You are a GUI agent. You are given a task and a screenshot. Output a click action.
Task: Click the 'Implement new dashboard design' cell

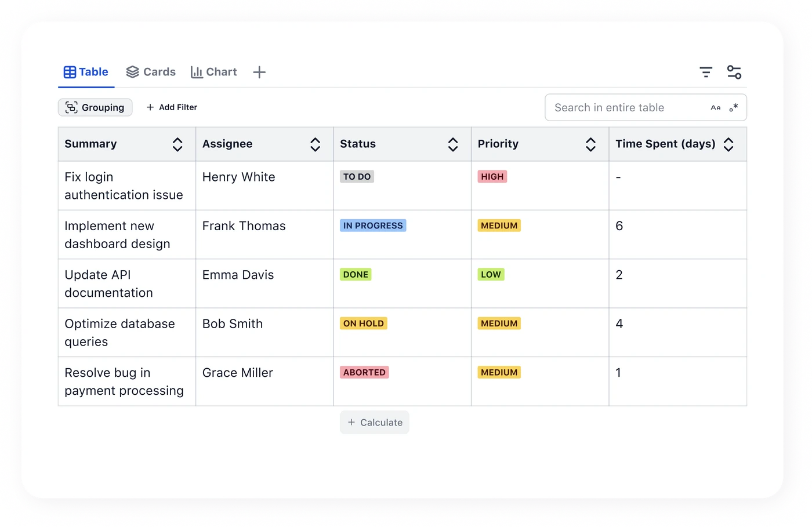tap(127, 235)
